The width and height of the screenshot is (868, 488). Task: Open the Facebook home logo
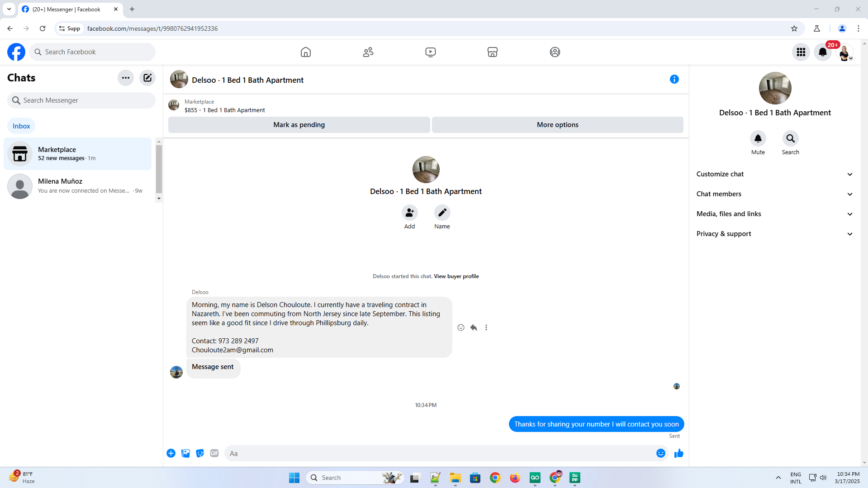16,52
